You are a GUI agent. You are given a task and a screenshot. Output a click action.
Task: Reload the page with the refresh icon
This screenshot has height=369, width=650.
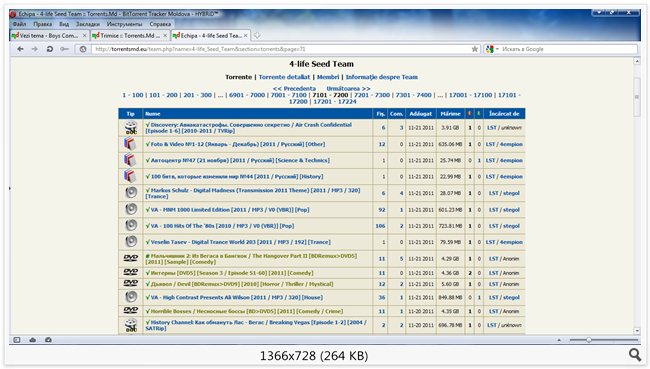[x=50, y=49]
